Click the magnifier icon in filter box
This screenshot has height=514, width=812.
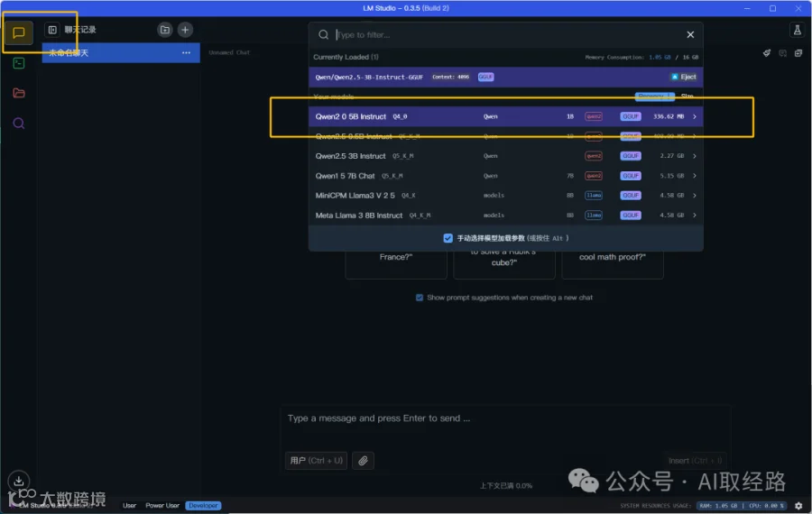click(323, 34)
